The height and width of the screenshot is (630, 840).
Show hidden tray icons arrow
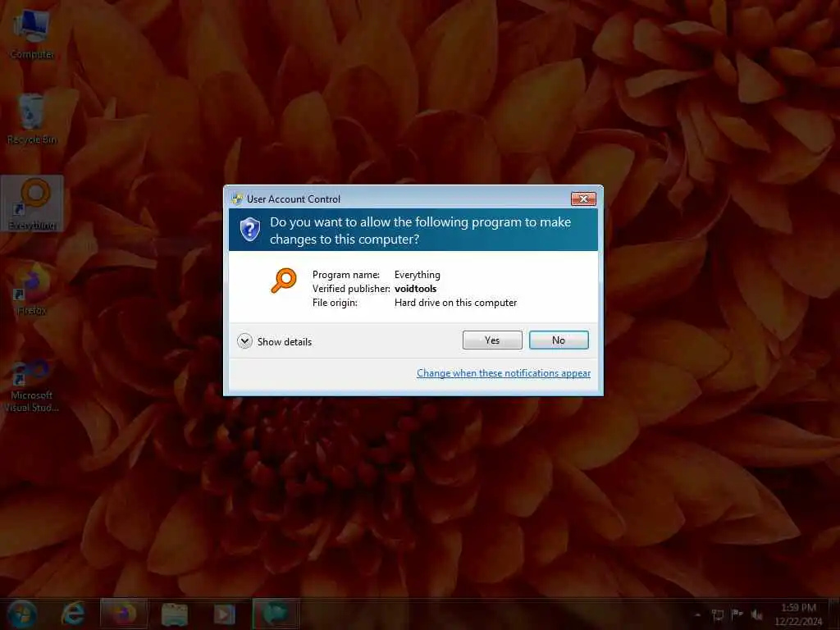[697, 615]
